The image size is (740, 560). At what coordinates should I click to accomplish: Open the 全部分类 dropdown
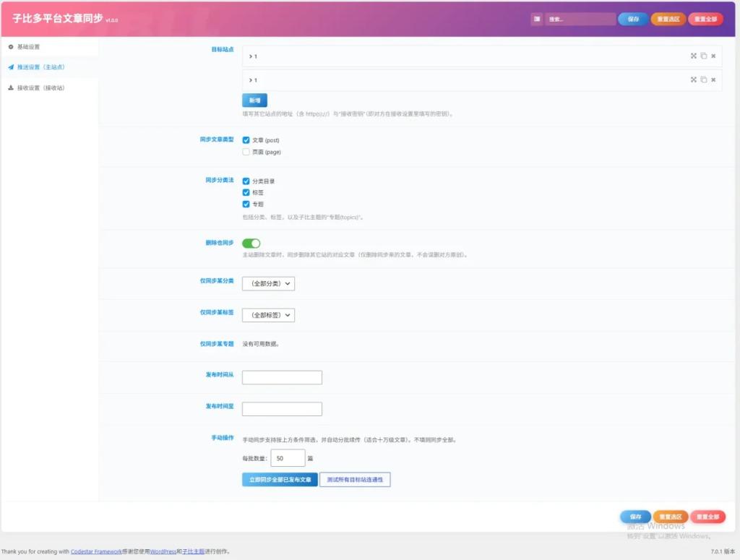coord(269,283)
